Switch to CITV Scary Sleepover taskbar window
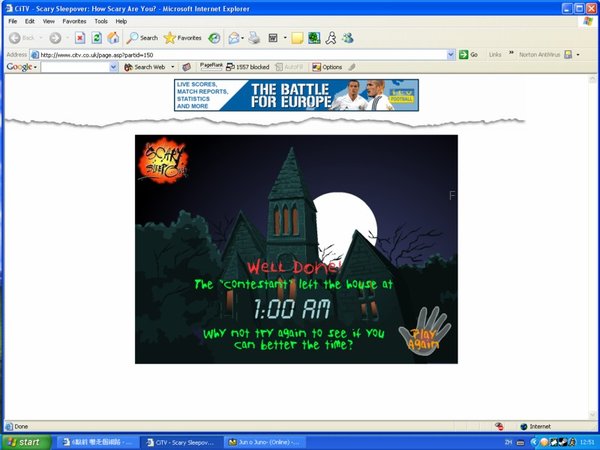Screen dimensions: 600x450 (x=181, y=443)
